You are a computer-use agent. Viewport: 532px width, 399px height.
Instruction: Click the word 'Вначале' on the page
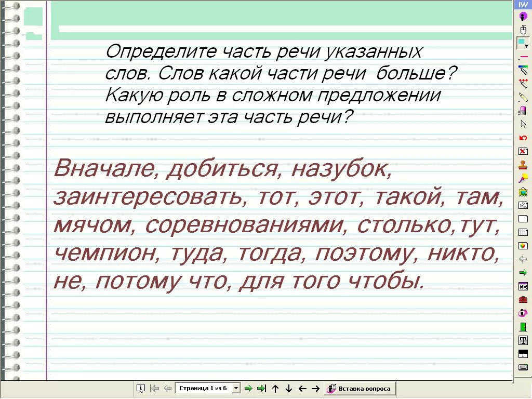(104, 168)
